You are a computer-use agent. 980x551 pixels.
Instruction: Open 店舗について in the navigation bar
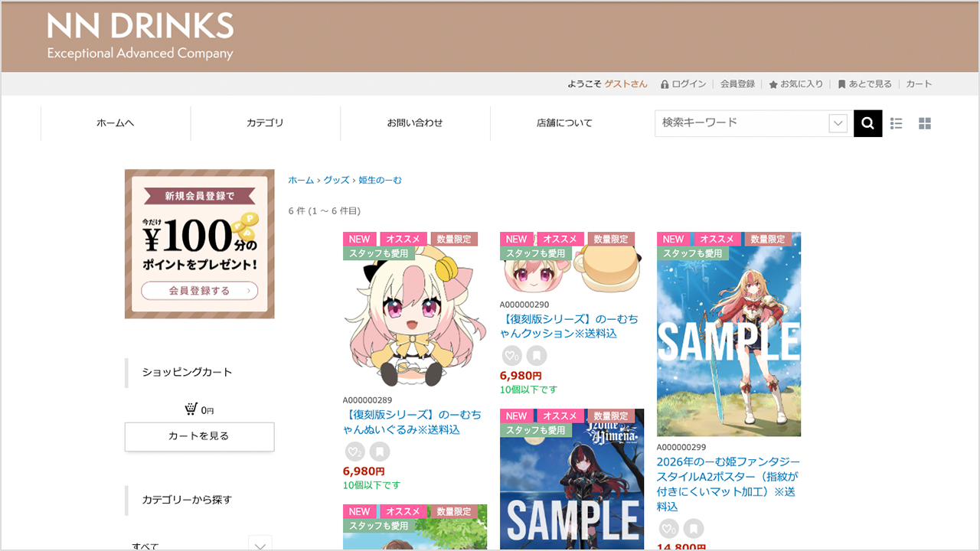[x=564, y=123]
